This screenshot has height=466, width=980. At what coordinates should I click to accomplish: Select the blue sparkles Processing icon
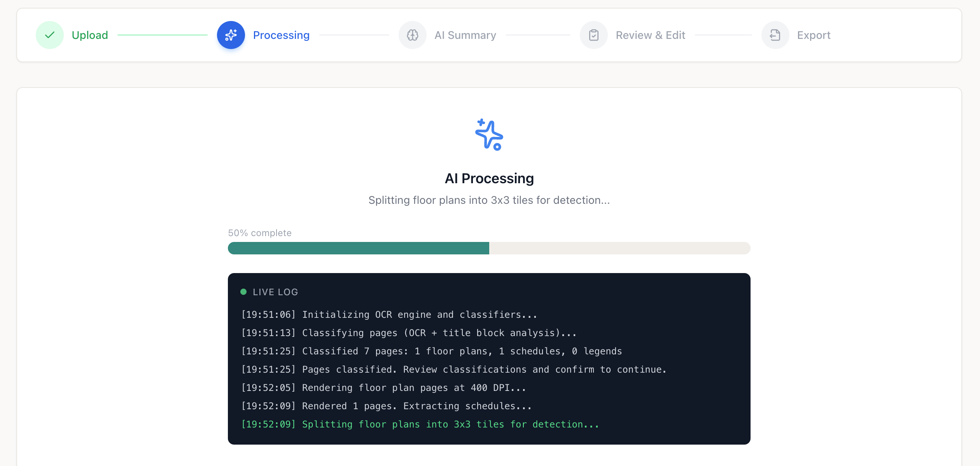[231, 35]
